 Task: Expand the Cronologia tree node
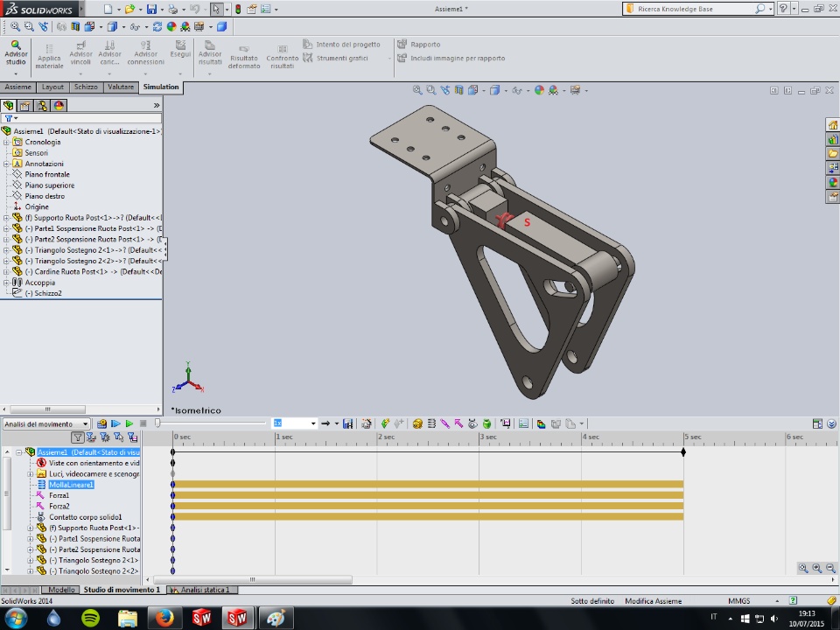click(6, 142)
